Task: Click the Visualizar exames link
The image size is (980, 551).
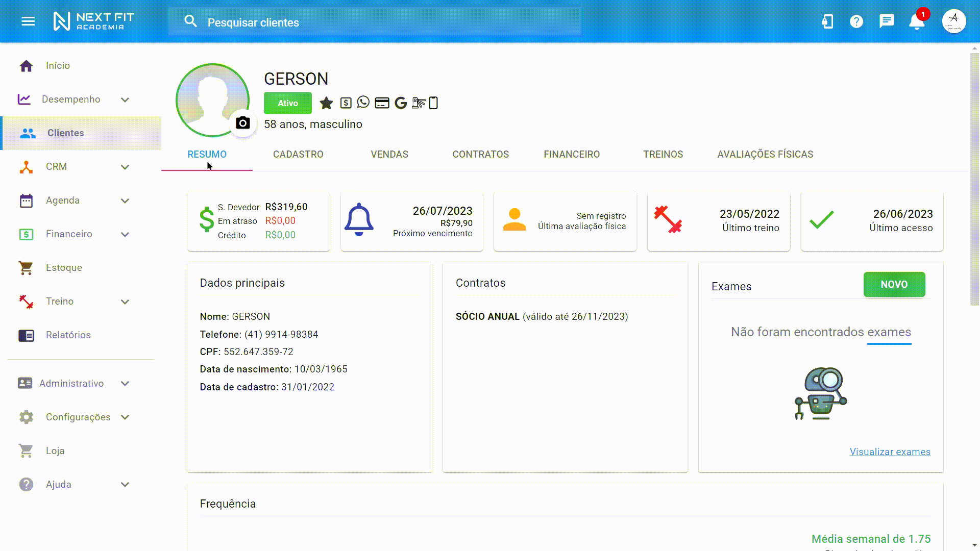Action: pos(890,452)
